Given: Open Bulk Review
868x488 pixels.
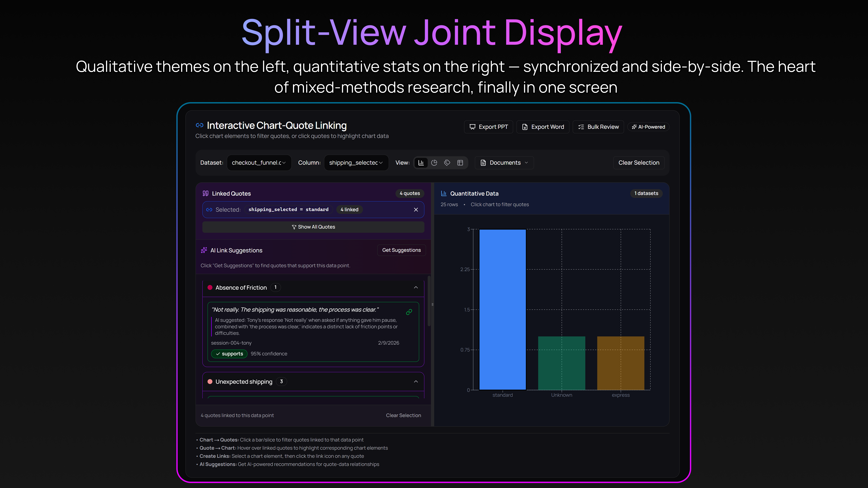Looking at the screenshot, I should (x=598, y=127).
